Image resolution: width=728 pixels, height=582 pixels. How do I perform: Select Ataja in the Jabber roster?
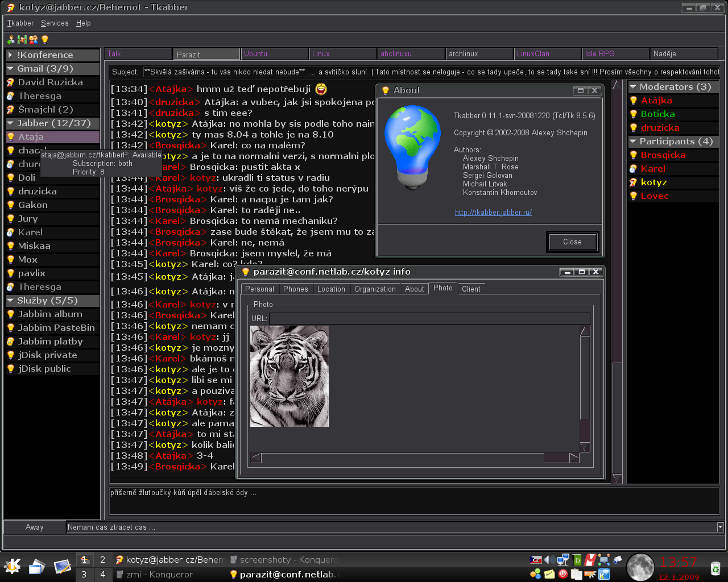pos(52,137)
